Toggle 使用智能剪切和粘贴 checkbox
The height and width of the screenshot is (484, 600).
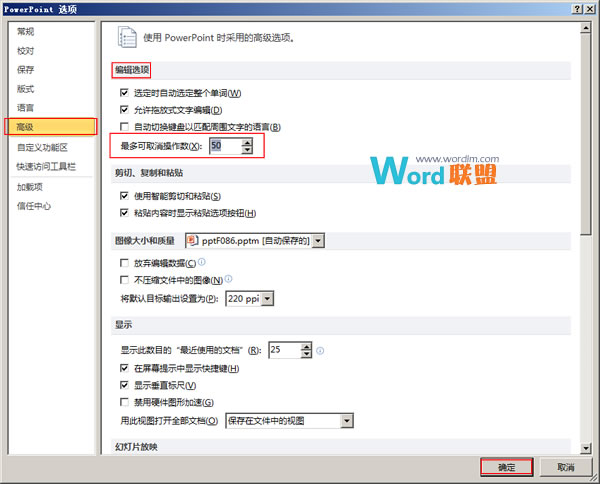coord(124,196)
